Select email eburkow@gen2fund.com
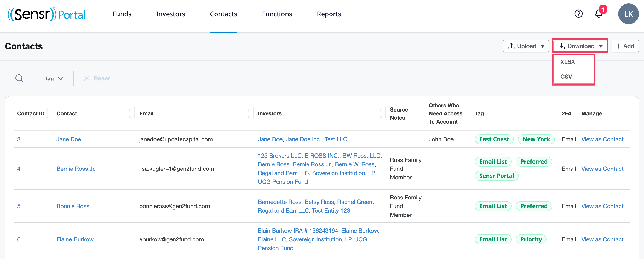 172,239
